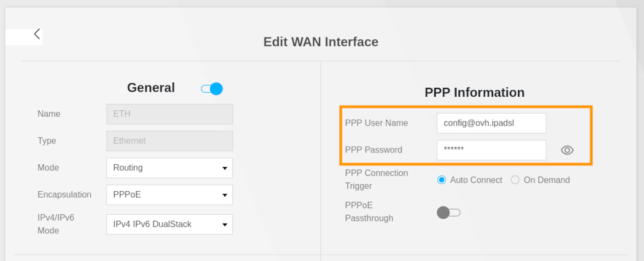The width and height of the screenshot is (644, 261).
Task: Open the IPv4 IPv6 DualStack dropdown
Action: point(169,224)
